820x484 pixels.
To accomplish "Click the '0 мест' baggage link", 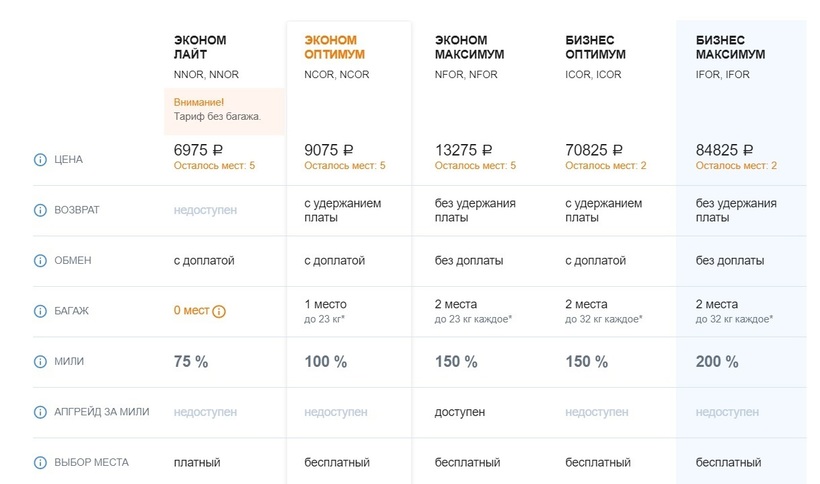I will tap(191, 311).
